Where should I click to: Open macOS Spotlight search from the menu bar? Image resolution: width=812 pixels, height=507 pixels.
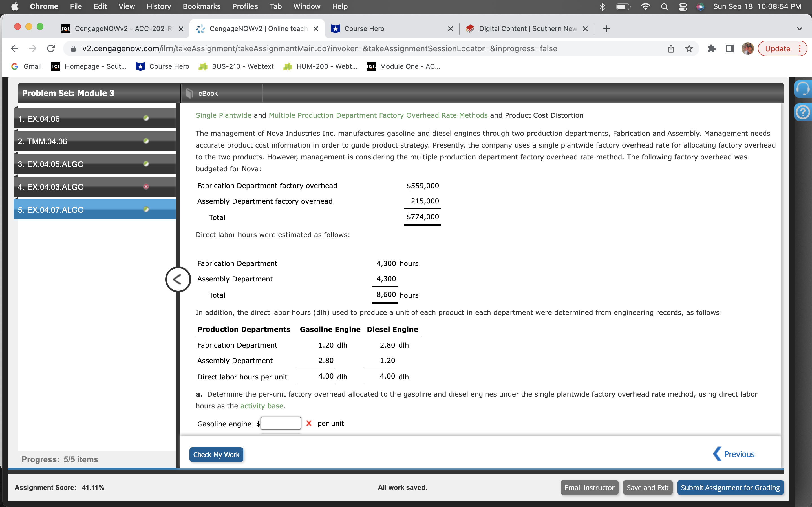pos(665,6)
